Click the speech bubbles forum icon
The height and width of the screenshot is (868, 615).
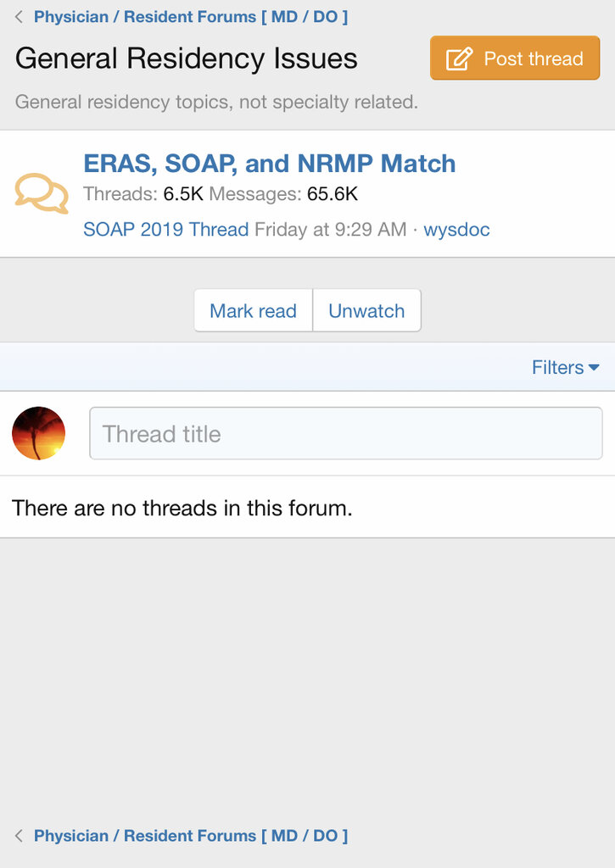[x=42, y=193]
